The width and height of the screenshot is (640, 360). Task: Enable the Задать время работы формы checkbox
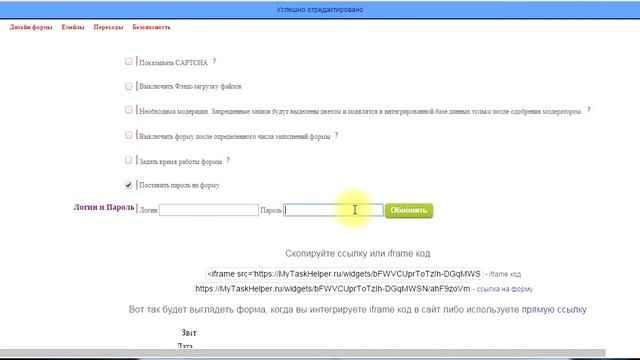pyautogui.click(x=129, y=160)
